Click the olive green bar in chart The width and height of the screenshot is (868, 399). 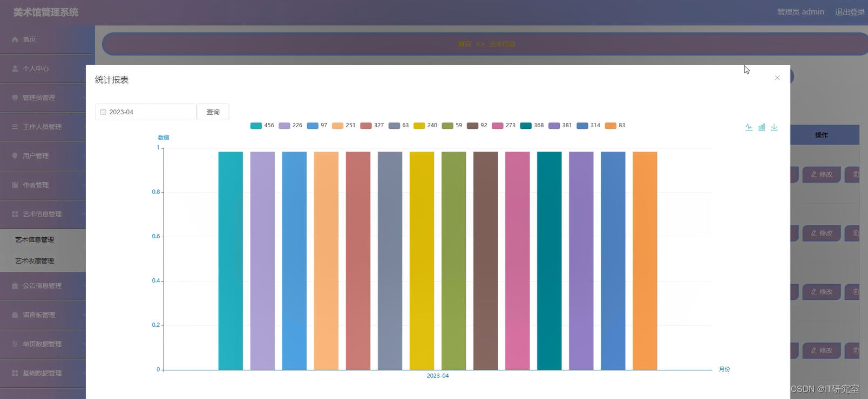point(453,261)
